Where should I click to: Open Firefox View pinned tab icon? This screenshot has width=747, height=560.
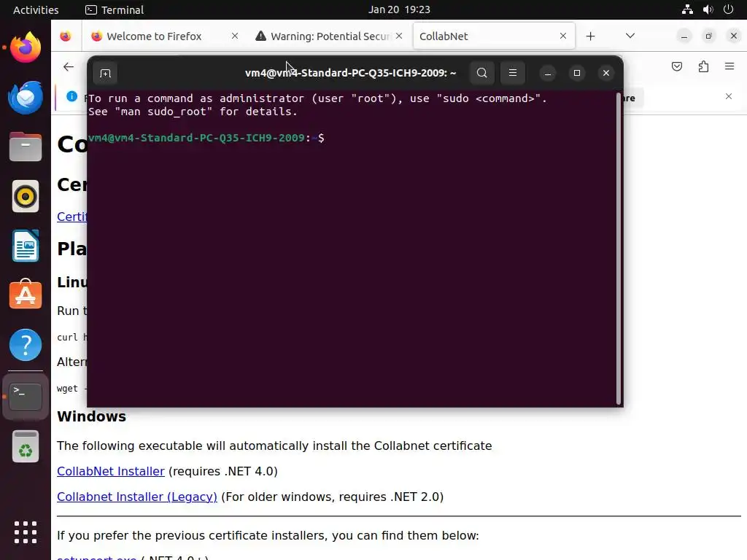point(66,36)
